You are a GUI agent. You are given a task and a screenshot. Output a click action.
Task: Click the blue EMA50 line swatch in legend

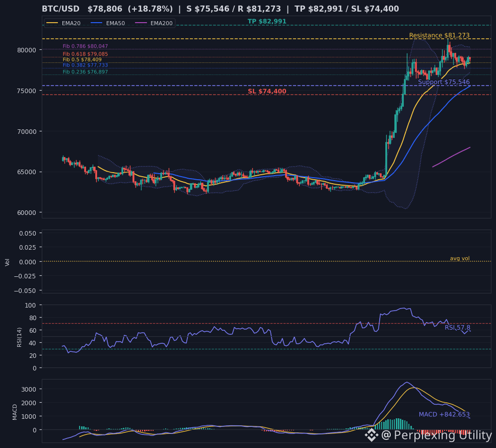point(97,23)
